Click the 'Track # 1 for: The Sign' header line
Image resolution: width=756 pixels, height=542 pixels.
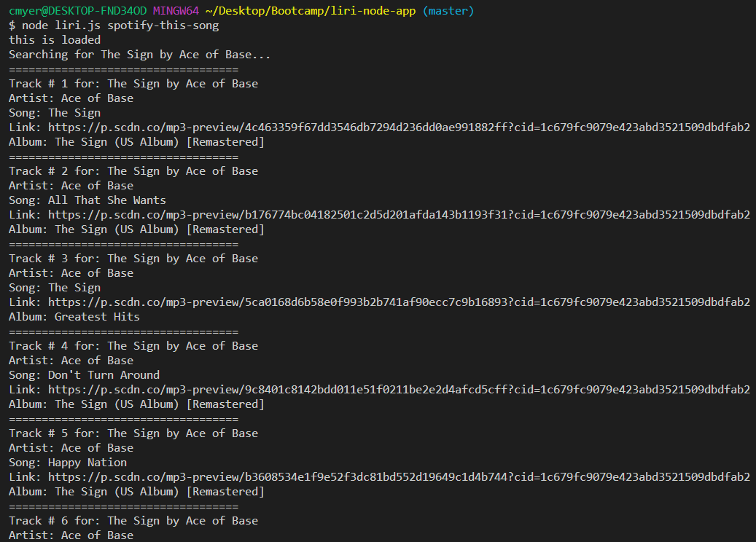coord(133,84)
